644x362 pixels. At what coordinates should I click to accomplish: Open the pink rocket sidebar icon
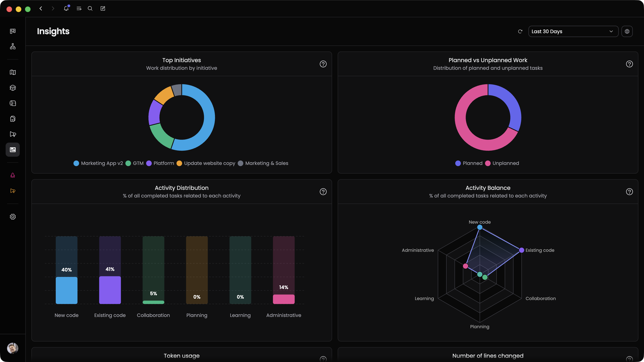13,175
